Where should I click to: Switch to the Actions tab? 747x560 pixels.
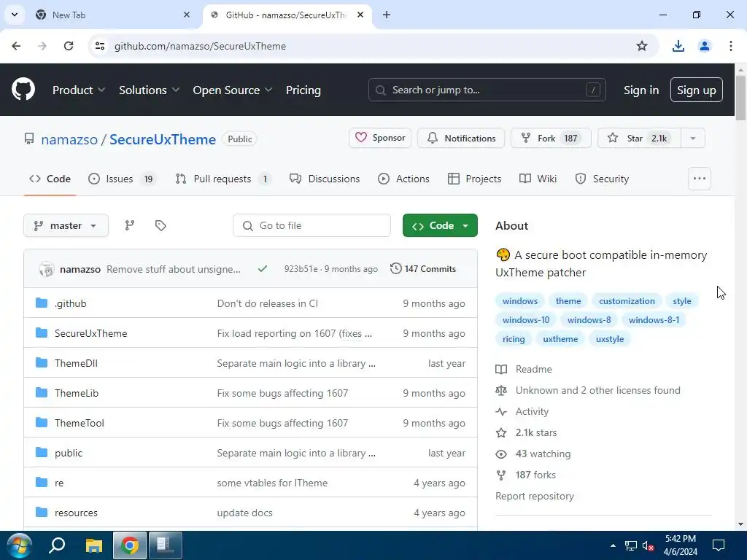(403, 179)
